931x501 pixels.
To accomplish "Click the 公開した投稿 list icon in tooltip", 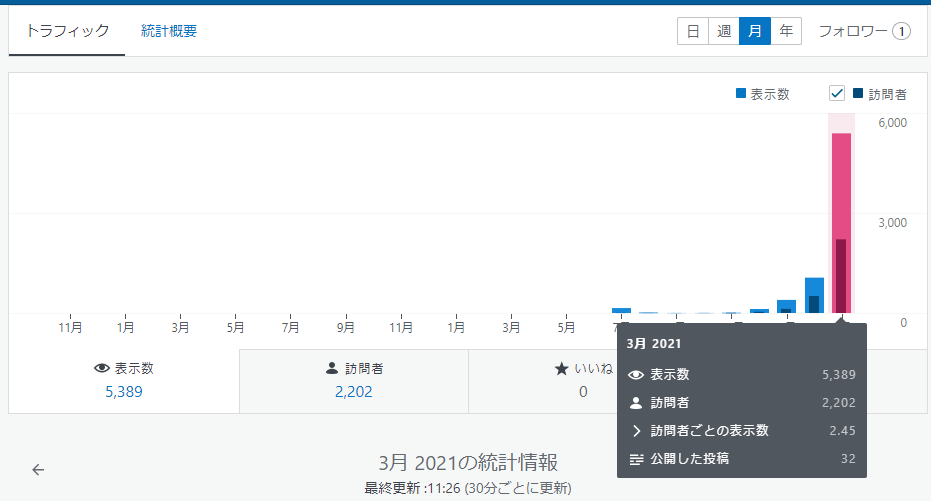I will [x=635, y=459].
